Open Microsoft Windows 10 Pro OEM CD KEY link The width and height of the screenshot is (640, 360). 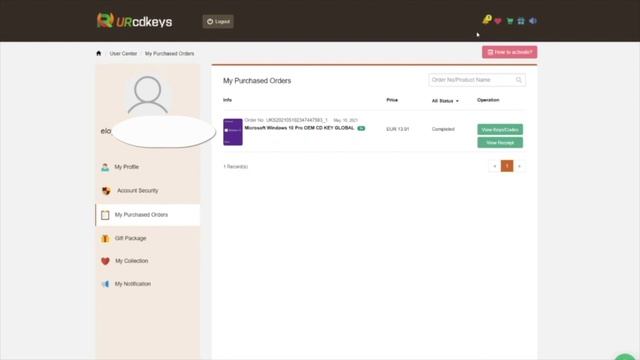pyautogui.click(x=299, y=128)
